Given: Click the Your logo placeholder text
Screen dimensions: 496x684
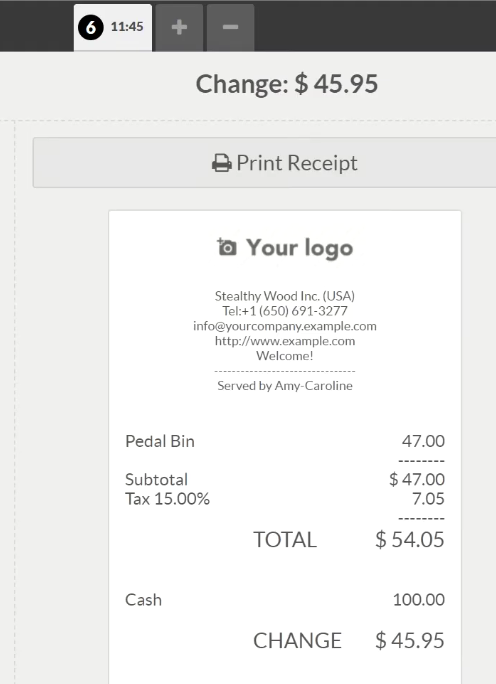Looking at the screenshot, I should [x=299, y=248].
